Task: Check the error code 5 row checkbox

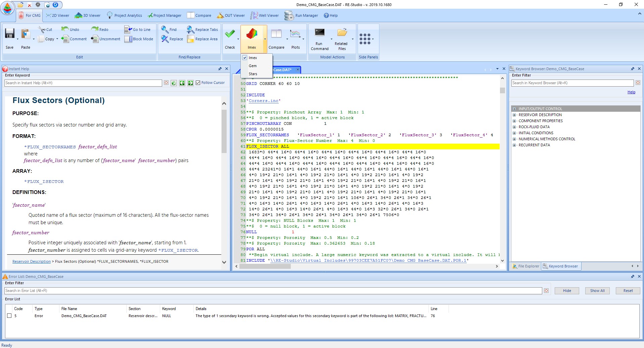Action: (x=9, y=316)
